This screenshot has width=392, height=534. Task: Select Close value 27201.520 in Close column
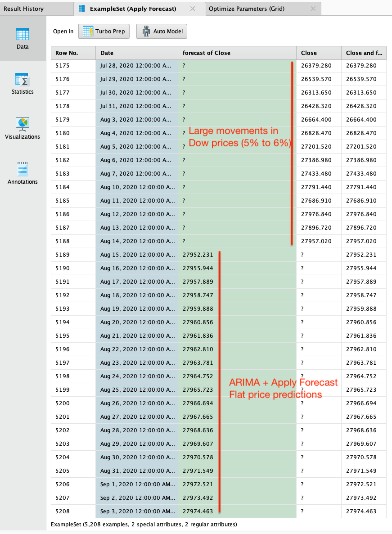[319, 147]
